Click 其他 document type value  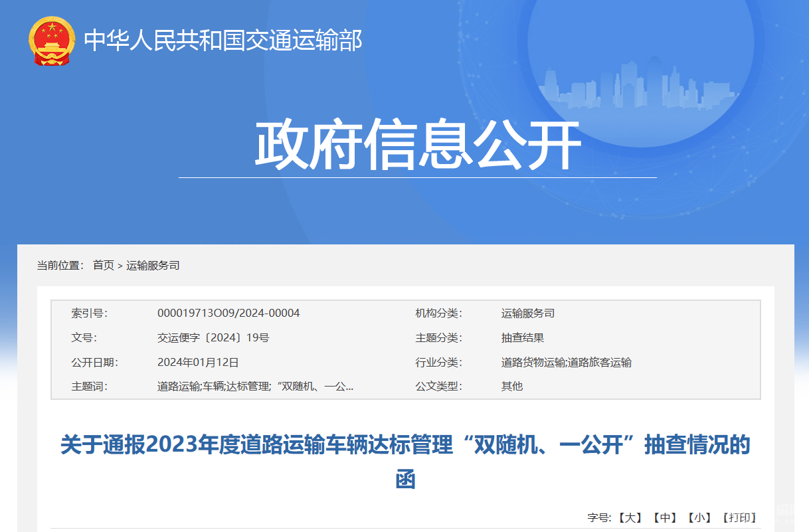coord(512,386)
